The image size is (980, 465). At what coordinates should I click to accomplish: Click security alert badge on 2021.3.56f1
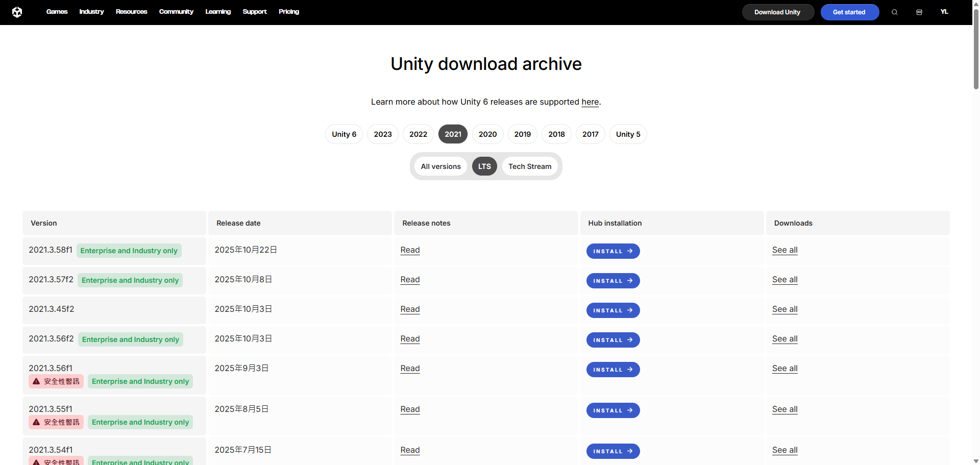click(x=56, y=381)
